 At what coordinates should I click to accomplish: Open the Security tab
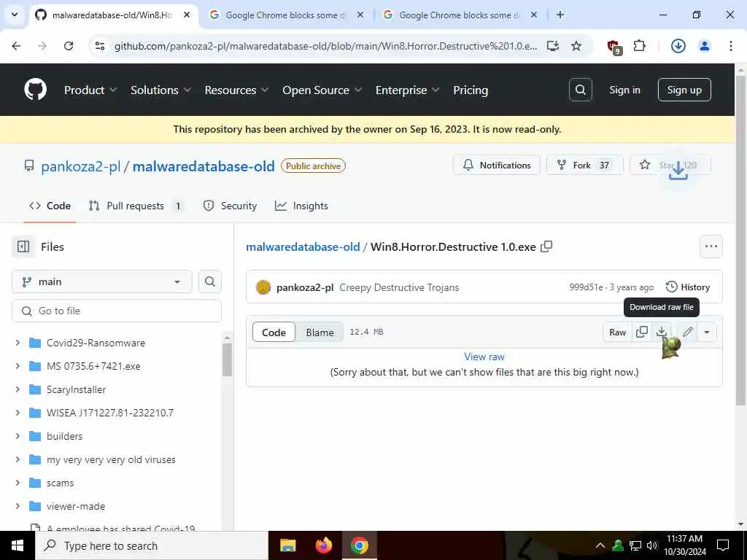point(230,206)
